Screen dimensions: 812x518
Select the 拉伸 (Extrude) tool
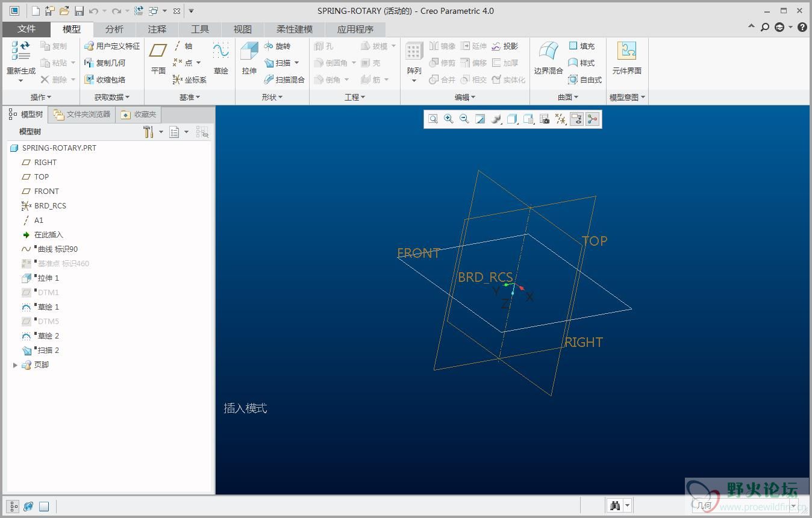(249, 59)
